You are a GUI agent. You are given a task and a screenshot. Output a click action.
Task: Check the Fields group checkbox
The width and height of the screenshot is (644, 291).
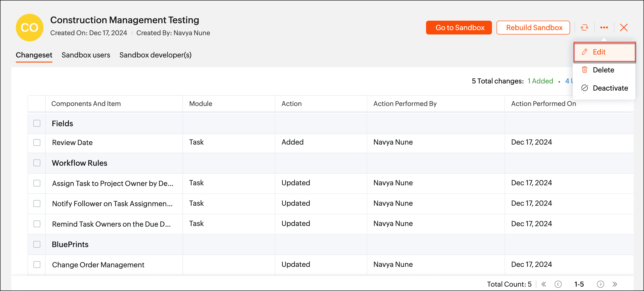37,123
